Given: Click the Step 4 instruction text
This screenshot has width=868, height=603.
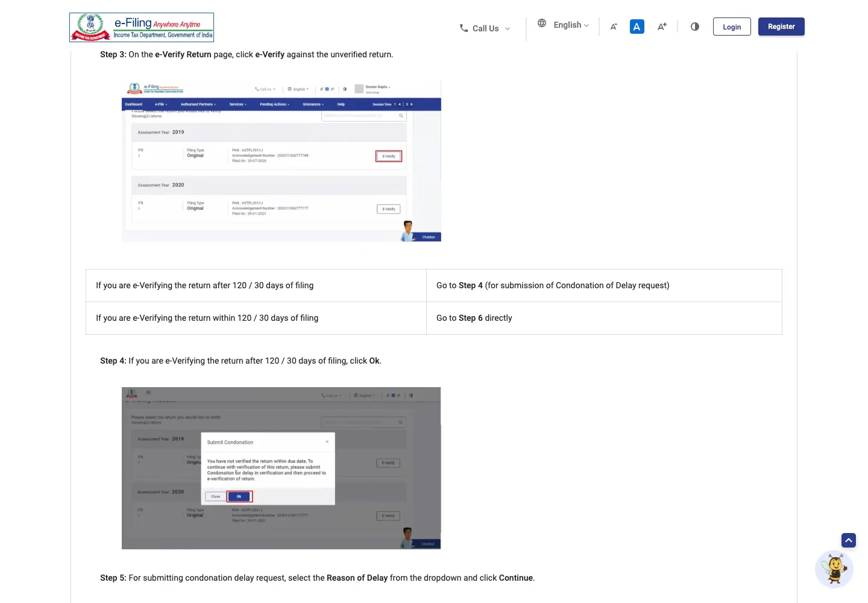Looking at the screenshot, I should pyautogui.click(x=241, y=361).
